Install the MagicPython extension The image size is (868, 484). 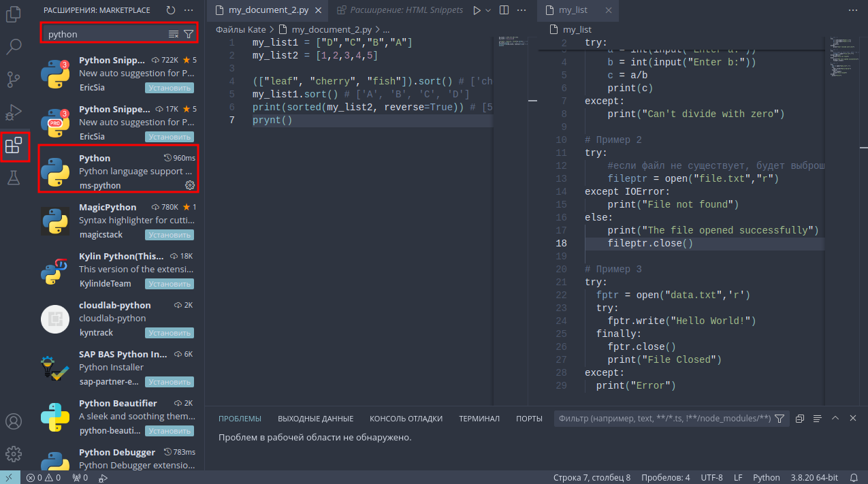pos(169,235)
